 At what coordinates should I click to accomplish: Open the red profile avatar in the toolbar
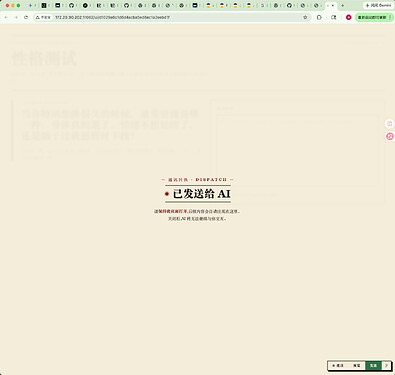pyautogui.click(x=349, y=17)
